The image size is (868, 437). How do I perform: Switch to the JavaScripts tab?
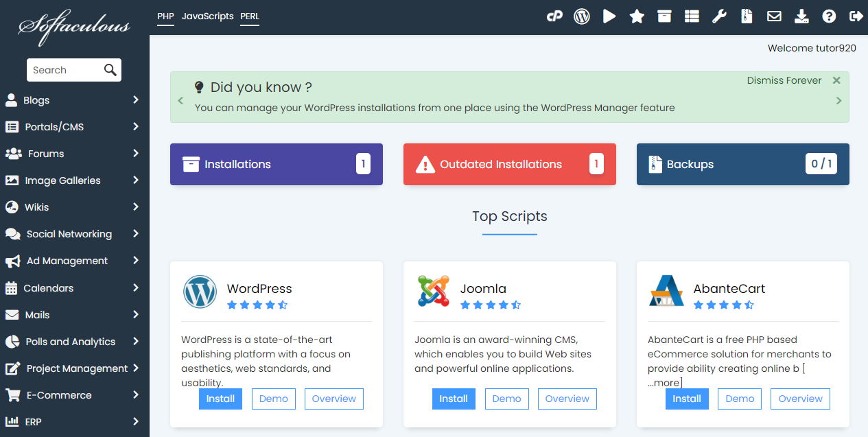pyautogui.click(x=207, y=16)
